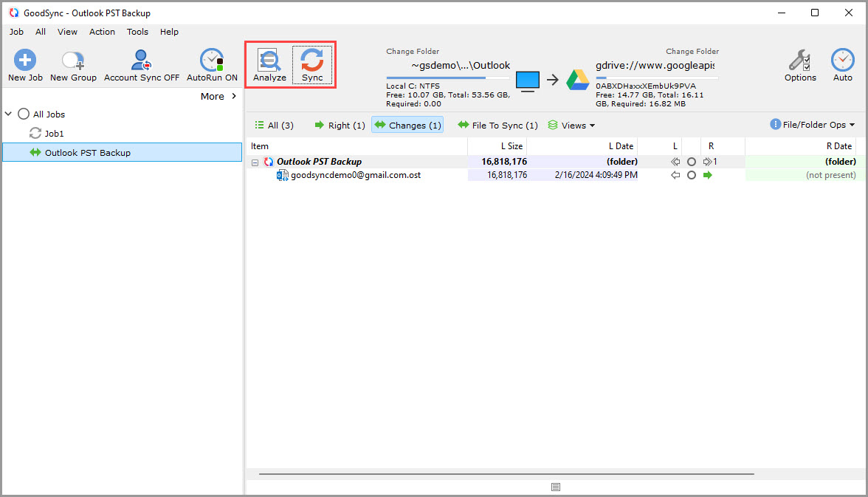Open Auto schedule clock icon
The image size is (868, 497).
click(843, 60)
